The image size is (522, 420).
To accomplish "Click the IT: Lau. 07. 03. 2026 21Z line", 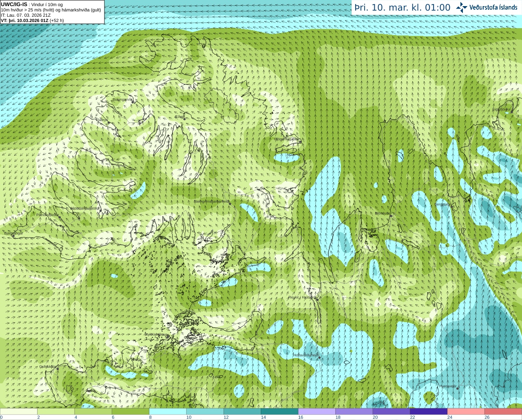I will point(26,15).
